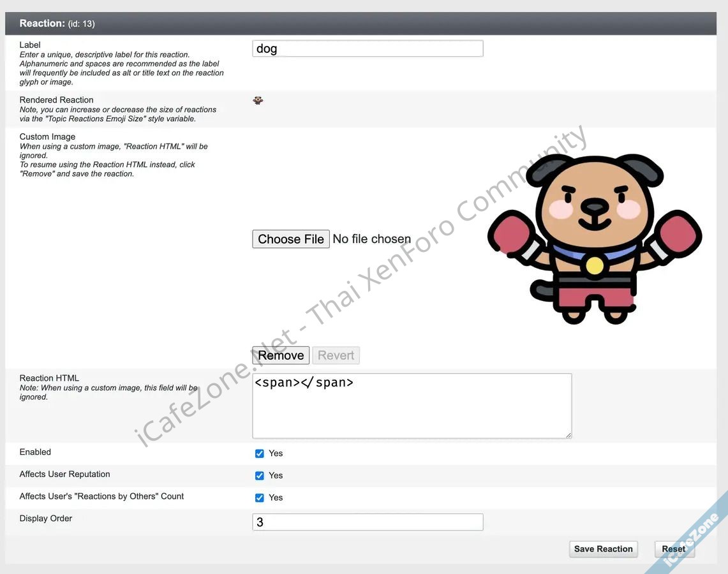Click the greyed-out Revert button
728x574 pixels.
pyautogui.click(x=336, y=355)
